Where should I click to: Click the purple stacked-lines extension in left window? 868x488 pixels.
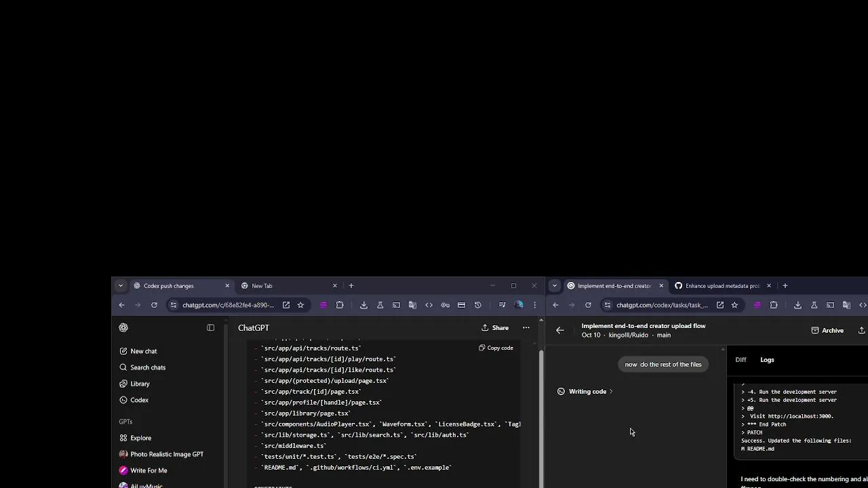point(323,305)
